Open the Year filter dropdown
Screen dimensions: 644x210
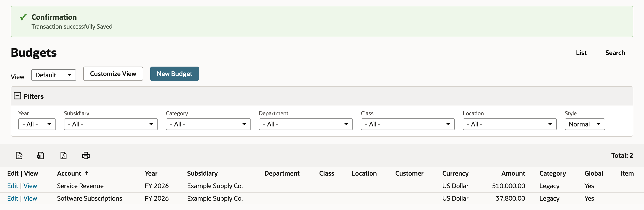point(37,124)
